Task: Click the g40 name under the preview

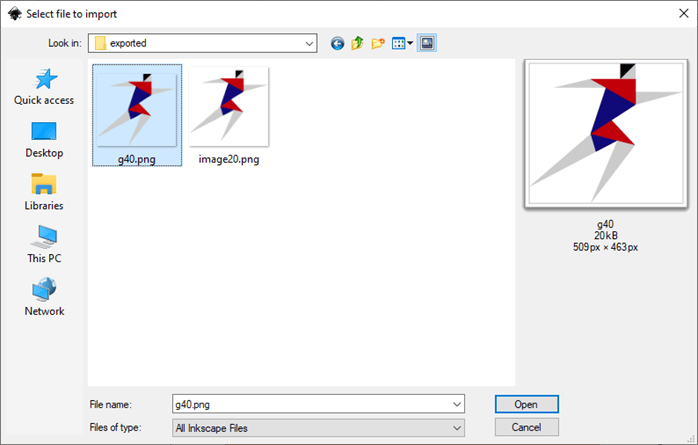Action: [x=605, y=224]
